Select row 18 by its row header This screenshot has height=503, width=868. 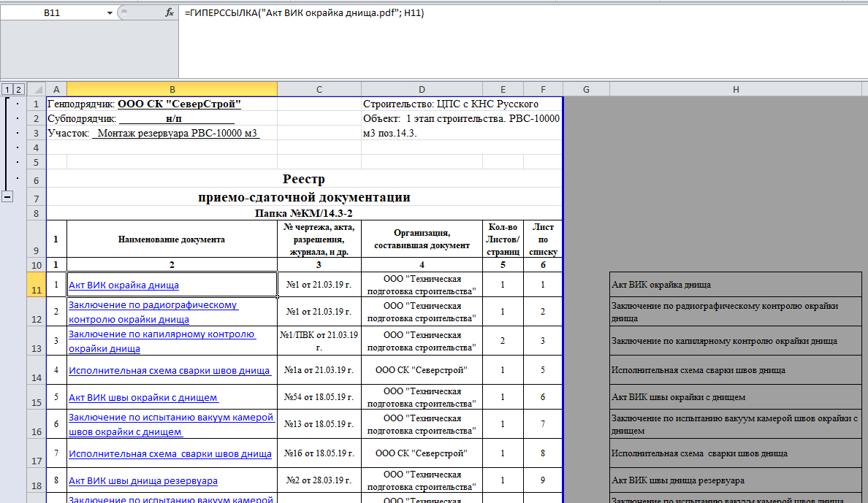37,480
